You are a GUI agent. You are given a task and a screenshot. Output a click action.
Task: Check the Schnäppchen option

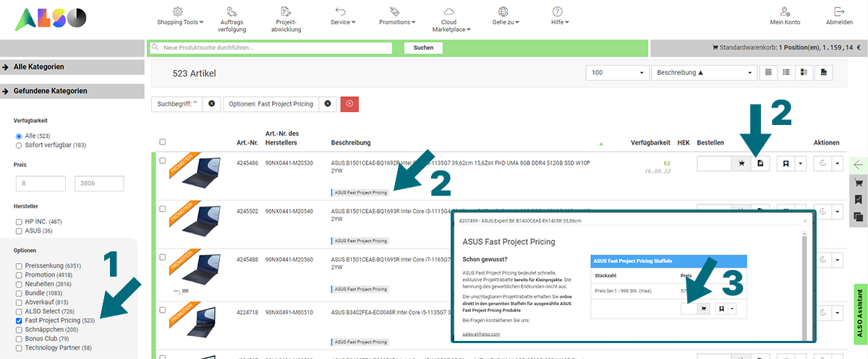click(19, 329)
